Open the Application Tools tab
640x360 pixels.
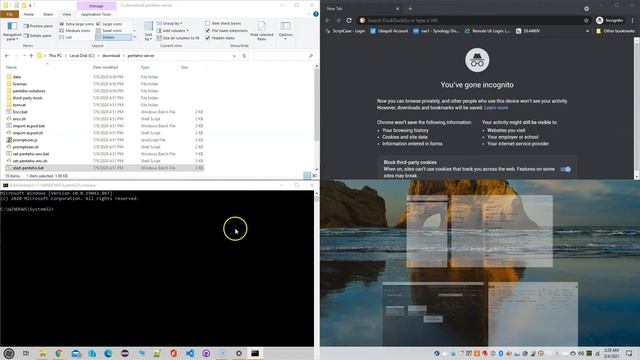click(x=96, y=14)
